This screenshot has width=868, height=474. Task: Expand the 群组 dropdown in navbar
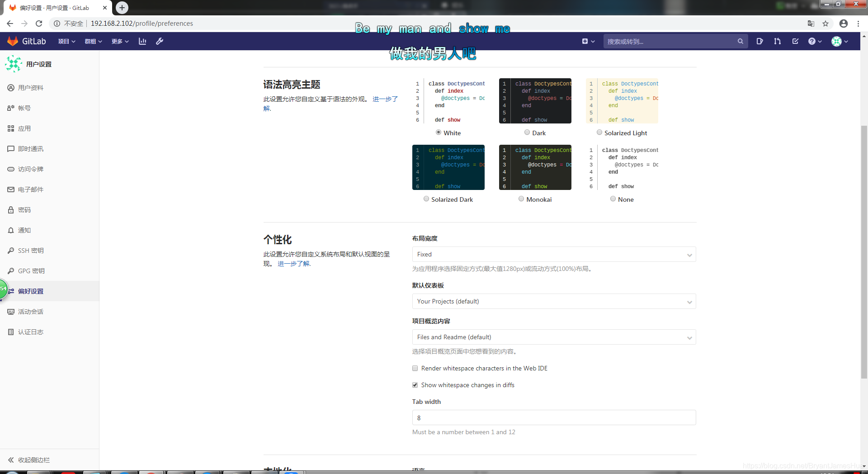pyautogui.click(x=93, y=41)
